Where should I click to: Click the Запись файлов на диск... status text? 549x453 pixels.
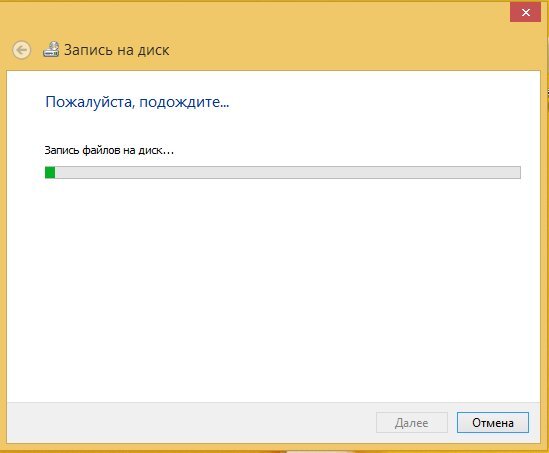tap(109, 151)
